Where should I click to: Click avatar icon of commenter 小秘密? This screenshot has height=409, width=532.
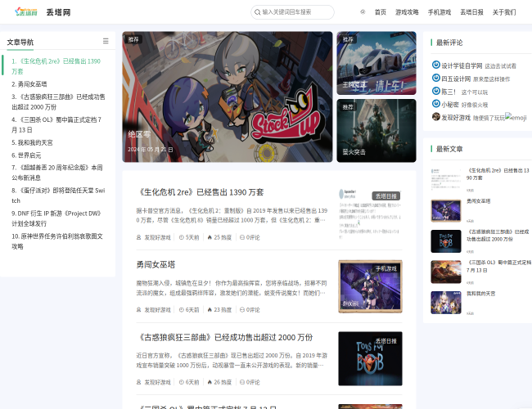436,104
